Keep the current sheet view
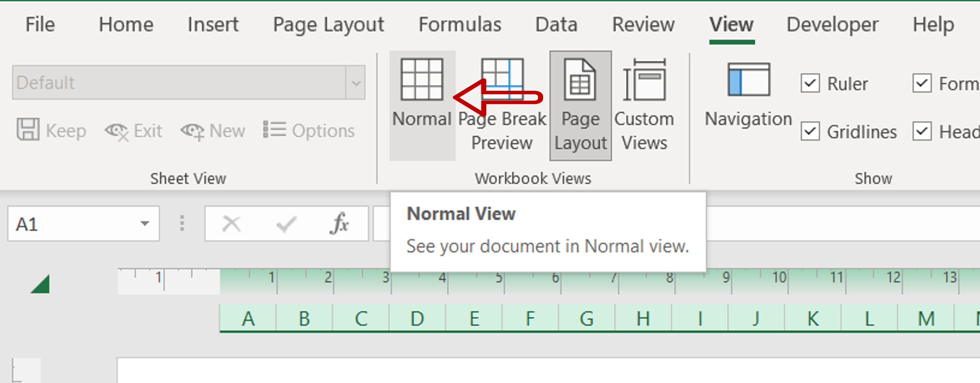This screenshot has width=980, height=383. 52,130
